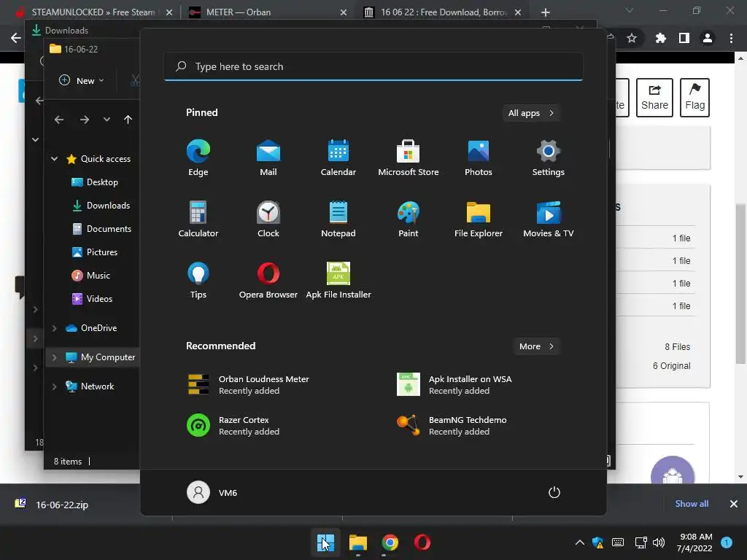The height and width of the screenshot is (560, 747).
Task: Open the Paint app
Action: pyautogui.click(x=409, y=219)
